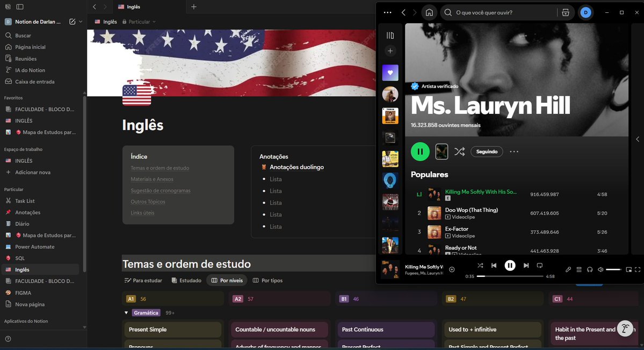Open Links úteis index link
This screenshot has width=644, height=350.
tap(142, 212)
